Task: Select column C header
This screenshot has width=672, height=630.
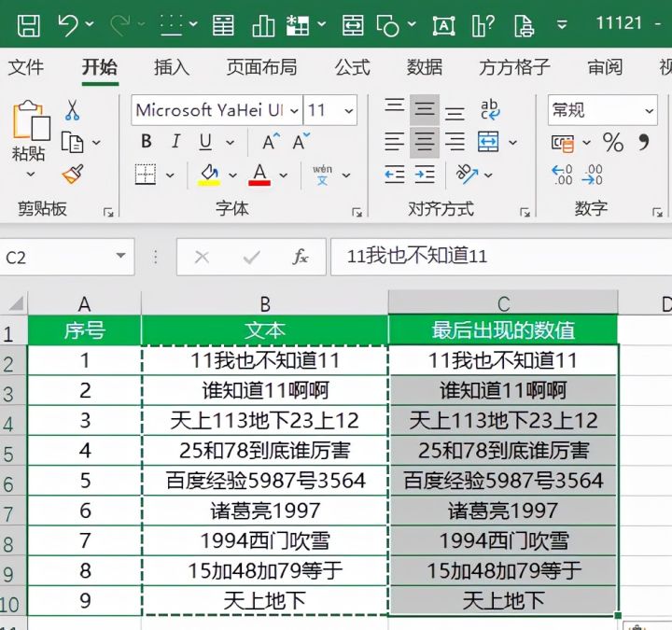Action: [503, 303]
